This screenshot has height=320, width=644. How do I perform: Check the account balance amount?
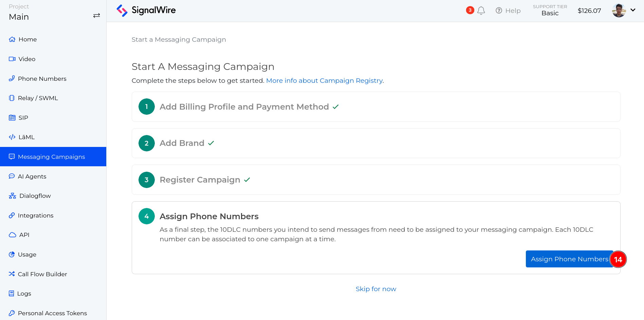[589, 11]
